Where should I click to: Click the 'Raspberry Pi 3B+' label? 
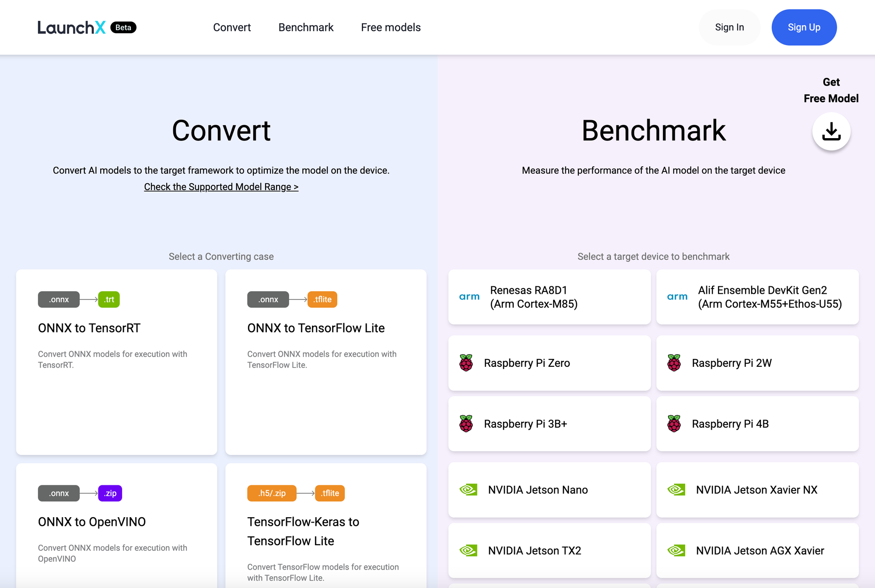point(525,424)
